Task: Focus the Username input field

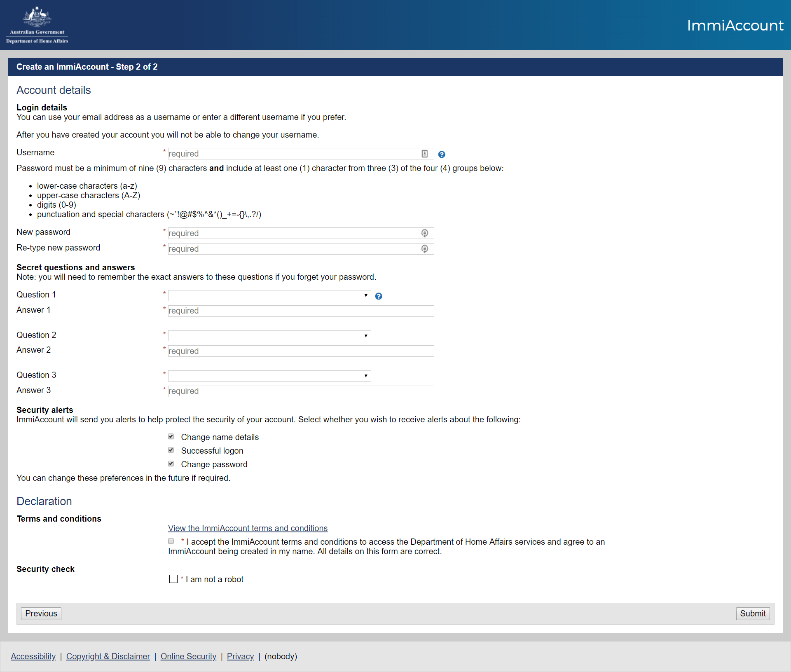Action: click(x=301, y=154)
